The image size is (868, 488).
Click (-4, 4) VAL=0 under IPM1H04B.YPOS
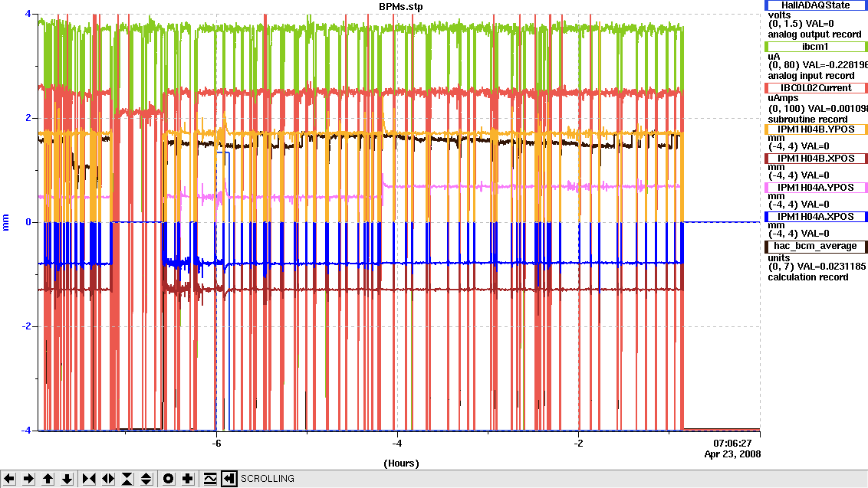coord(799,146)
